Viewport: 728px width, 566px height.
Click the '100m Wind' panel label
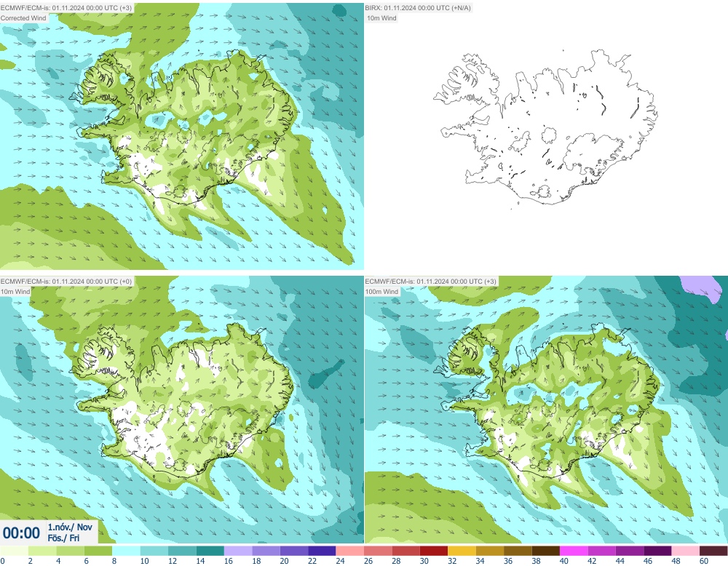point(381,291)
